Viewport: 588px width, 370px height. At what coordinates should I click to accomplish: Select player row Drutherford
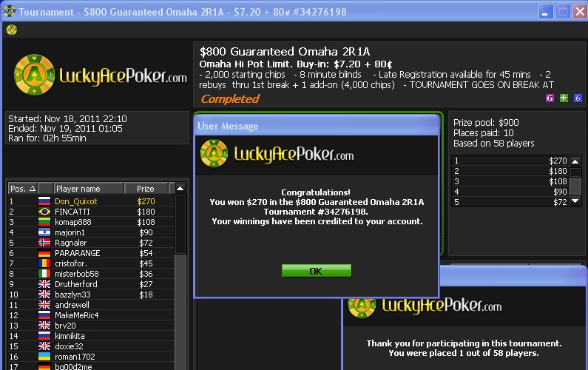click(91, 284)
